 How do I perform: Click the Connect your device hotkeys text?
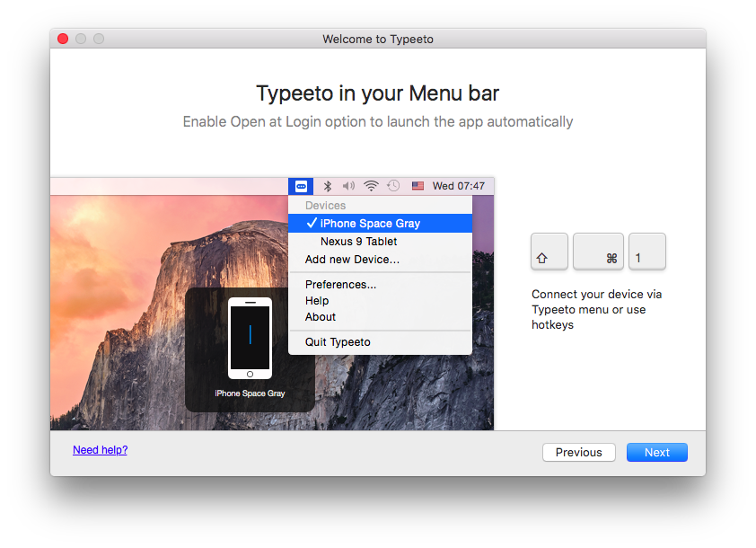coord(596,310)
